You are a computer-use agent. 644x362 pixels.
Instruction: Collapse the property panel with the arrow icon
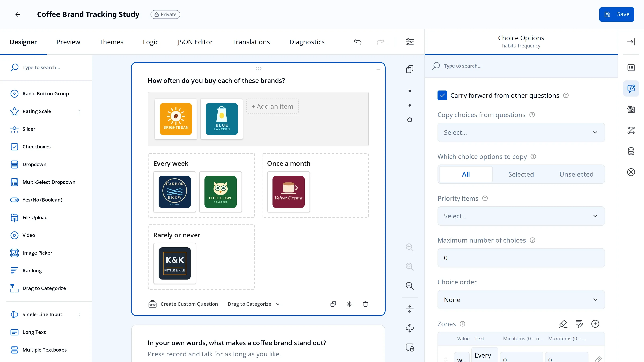(631, 42)
